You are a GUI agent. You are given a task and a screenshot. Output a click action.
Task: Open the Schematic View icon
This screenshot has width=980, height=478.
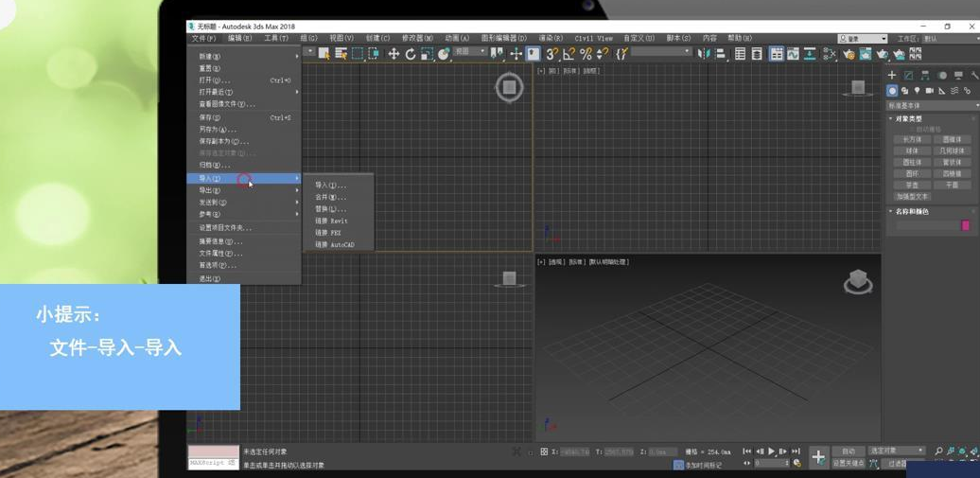pos(810,54)
